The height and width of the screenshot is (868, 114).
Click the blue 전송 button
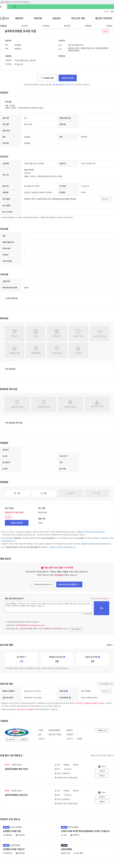pos(102,608)
